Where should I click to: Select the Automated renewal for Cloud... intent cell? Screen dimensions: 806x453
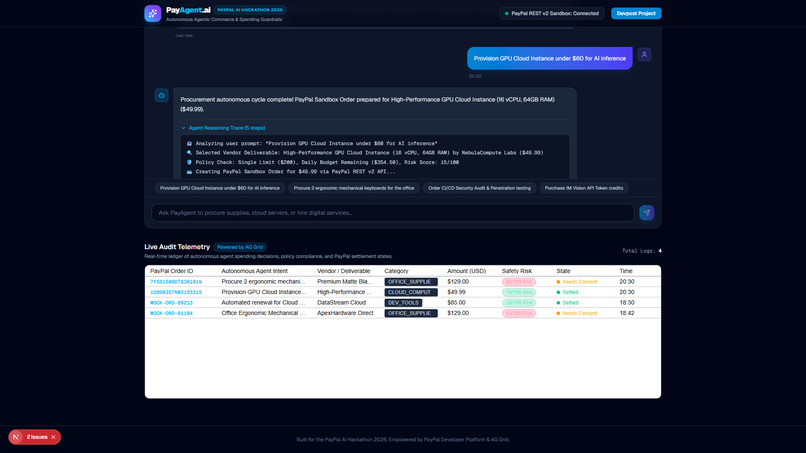pyautogui.click(x=263, y=303)
